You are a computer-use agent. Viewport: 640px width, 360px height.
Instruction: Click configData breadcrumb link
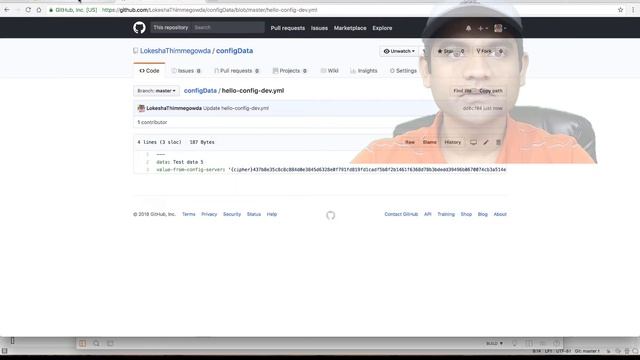pyautogui.click(x=200, y=91)
